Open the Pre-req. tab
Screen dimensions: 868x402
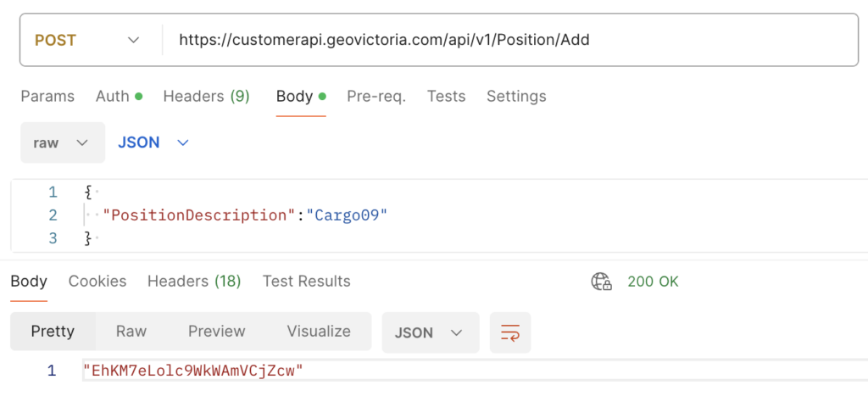pyautogui.click(x=376, y=96)
